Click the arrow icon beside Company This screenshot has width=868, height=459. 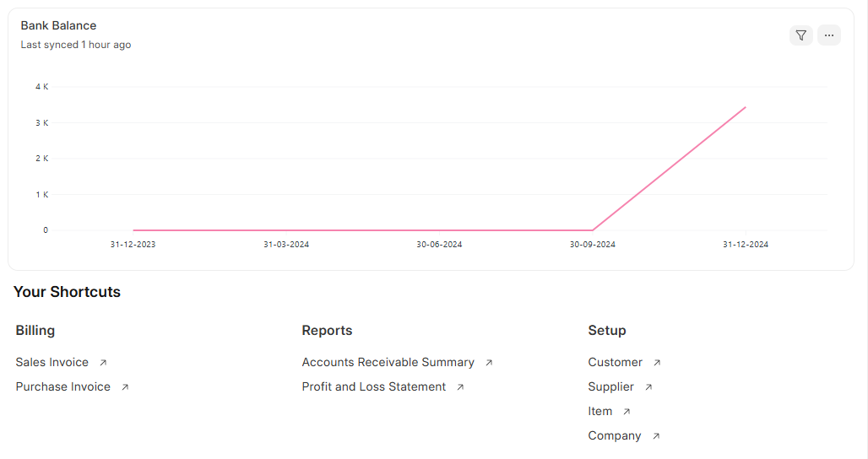pos(656,436)
